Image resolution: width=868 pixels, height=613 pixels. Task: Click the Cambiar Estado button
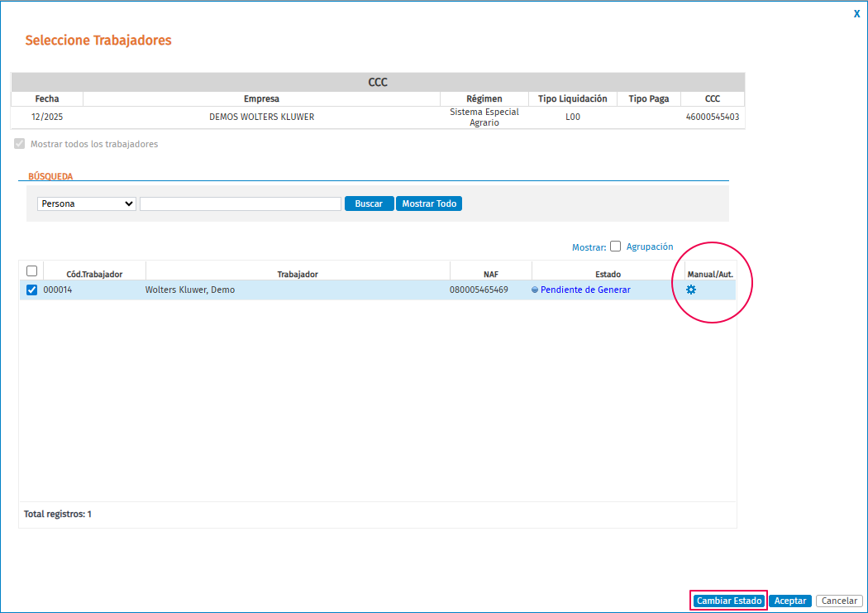pos(729,601)
